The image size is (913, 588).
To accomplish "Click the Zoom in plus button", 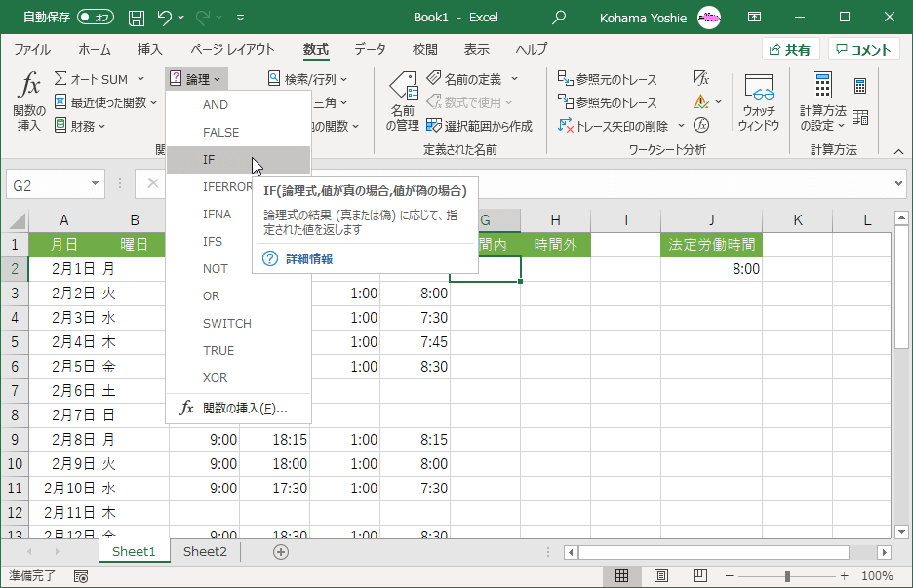I will [845, 575].
